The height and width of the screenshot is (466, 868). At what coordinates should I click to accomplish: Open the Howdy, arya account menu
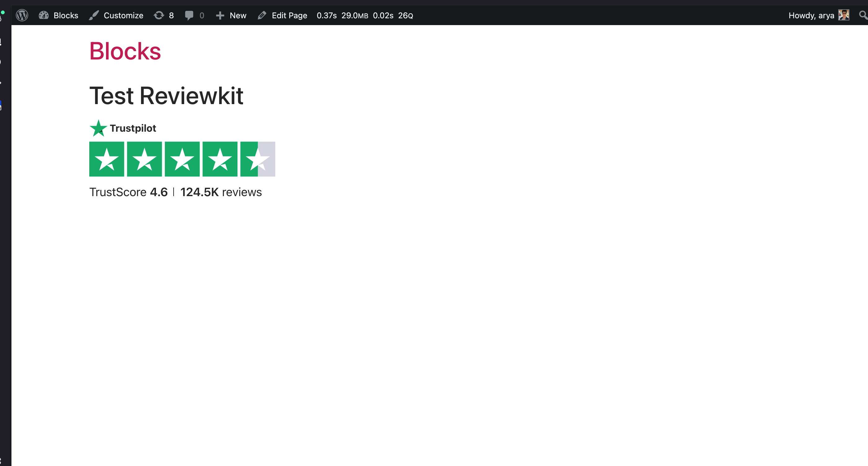click(811, 15)
